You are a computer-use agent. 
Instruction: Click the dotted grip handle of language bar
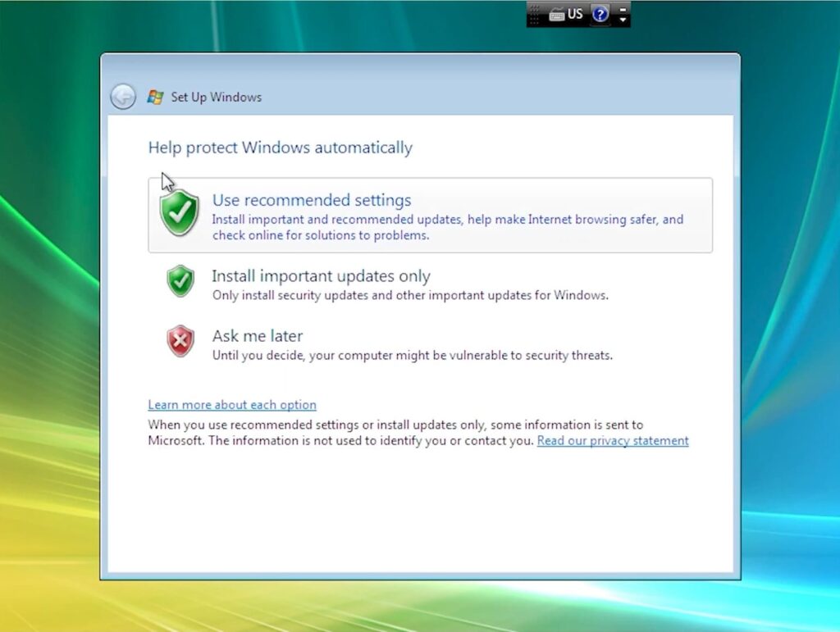pos(535,14)
